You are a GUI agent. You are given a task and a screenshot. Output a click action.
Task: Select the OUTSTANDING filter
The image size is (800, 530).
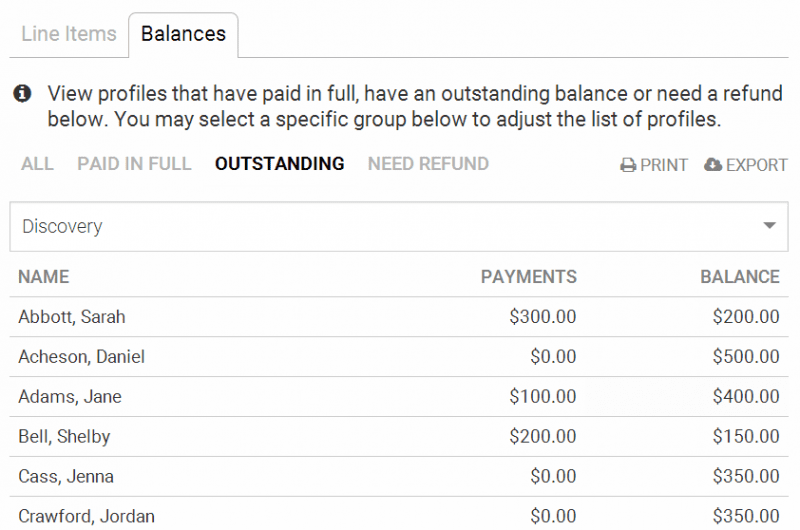[x=279, y=164]
